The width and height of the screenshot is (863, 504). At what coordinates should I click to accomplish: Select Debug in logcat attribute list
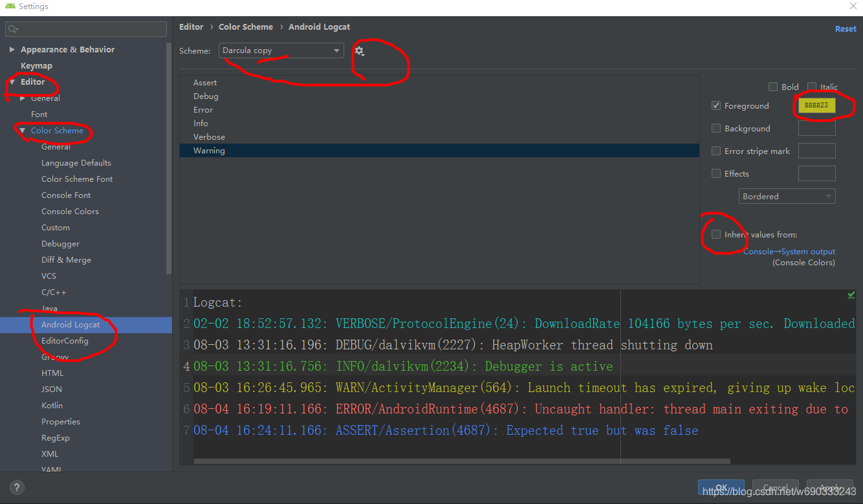pyautogui.click(x=439, y=96)
